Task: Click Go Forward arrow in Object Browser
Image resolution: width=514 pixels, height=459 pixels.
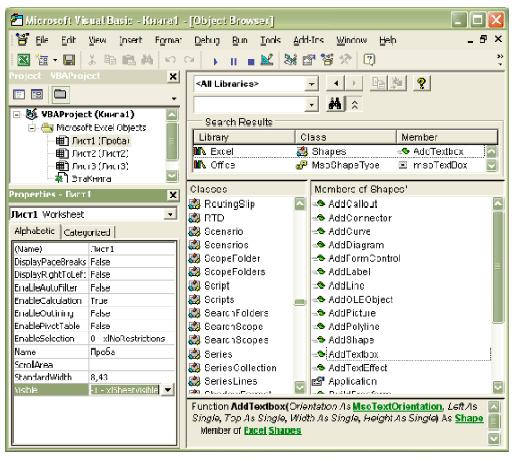Action: coord(354,83)
